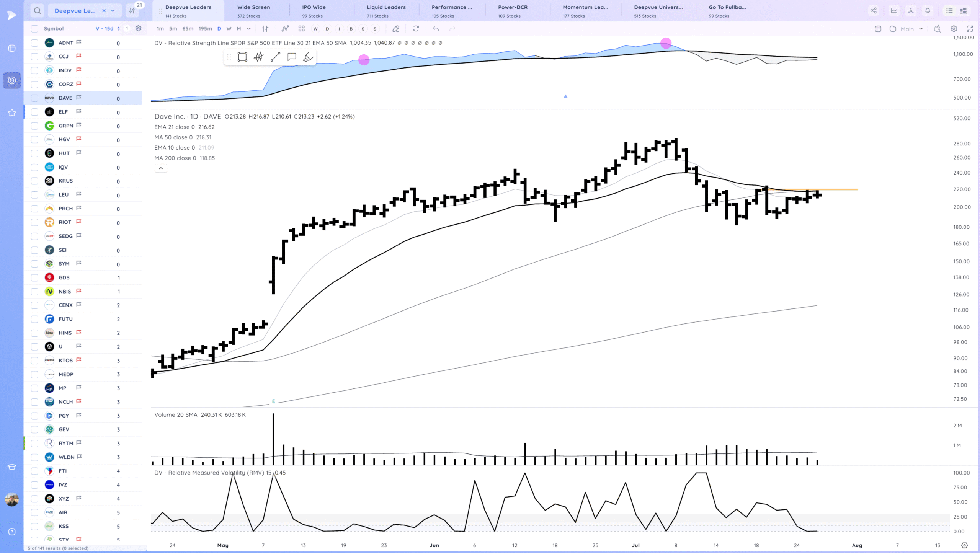Toggle the select-all Symbol checkbox
980x553 pixels.
(35, 29)
